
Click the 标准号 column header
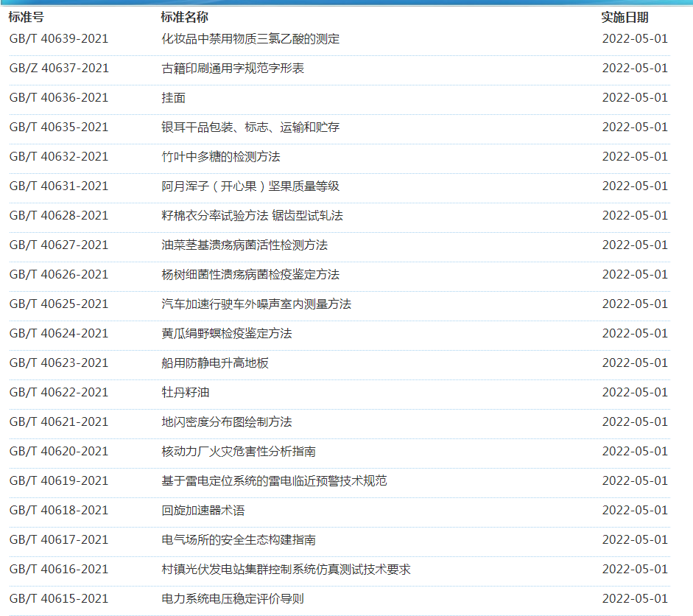coord(27,18)
